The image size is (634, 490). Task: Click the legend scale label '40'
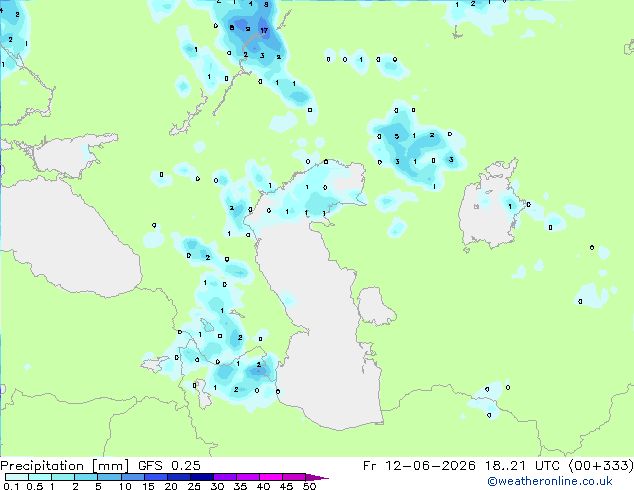pos(263,486)
